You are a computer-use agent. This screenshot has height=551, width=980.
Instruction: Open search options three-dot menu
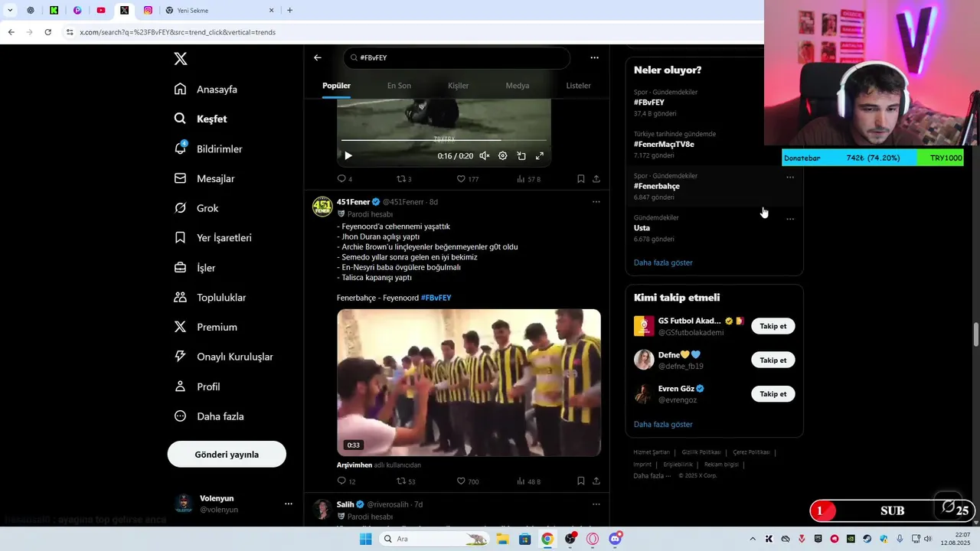click(x=594, y=57)
